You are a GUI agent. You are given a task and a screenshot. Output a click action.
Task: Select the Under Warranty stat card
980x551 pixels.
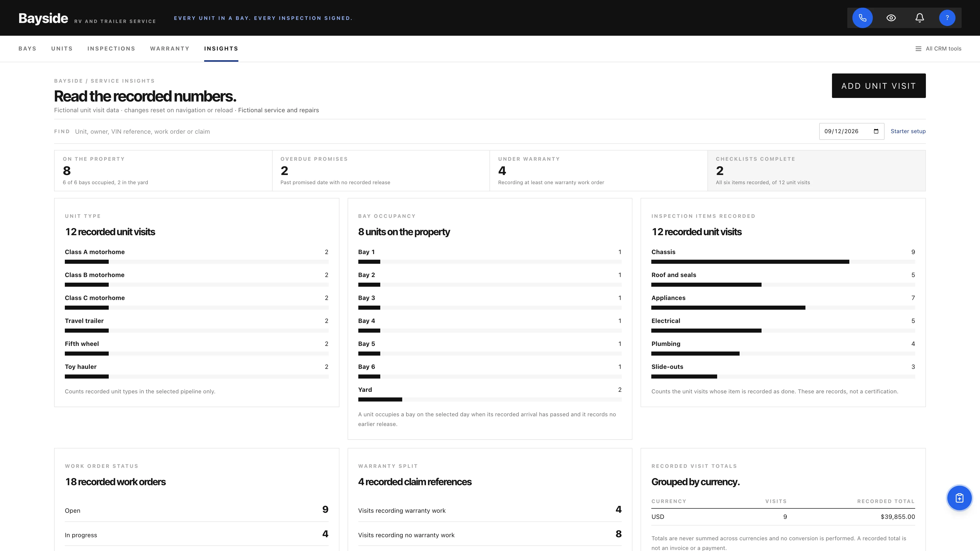pos(598,171)
